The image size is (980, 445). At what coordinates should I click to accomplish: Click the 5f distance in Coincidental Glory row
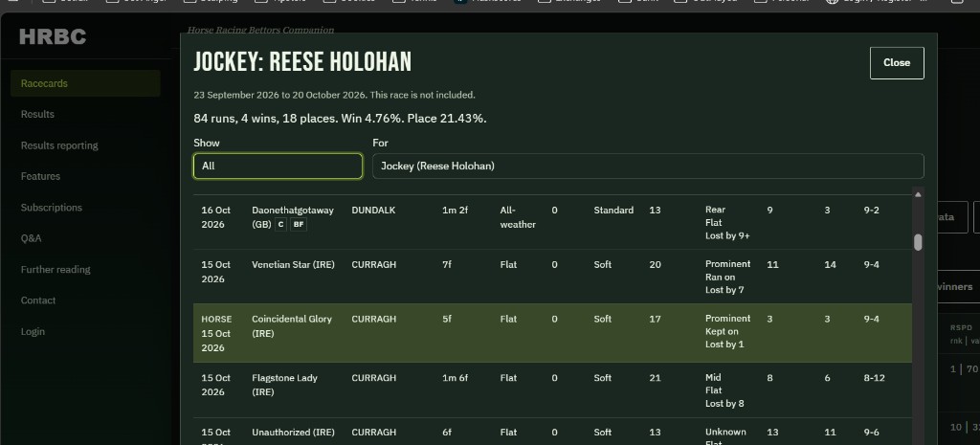(x=446, y=319)
